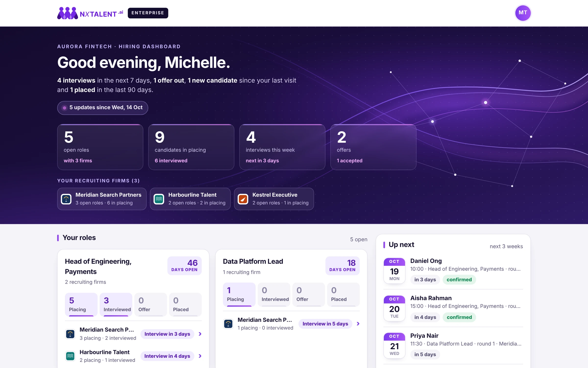Select Placed stage in Data Platform Lead
Viewport: 588px width, 368px height.
tap(343, 294)
